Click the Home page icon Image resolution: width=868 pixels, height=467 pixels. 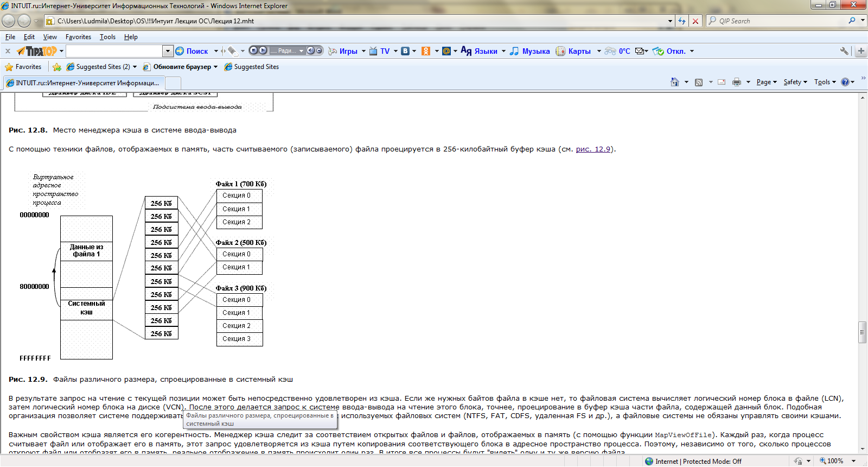pyautogui.click(x=674, y=82)
